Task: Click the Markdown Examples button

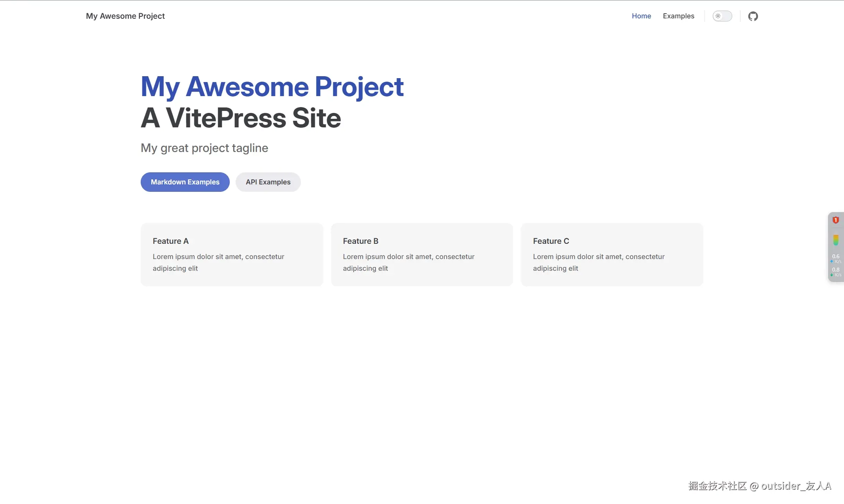Action: click(x=185, y=182)
